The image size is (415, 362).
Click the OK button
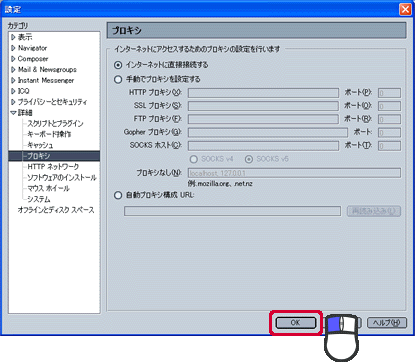click(x=295, y=323)
